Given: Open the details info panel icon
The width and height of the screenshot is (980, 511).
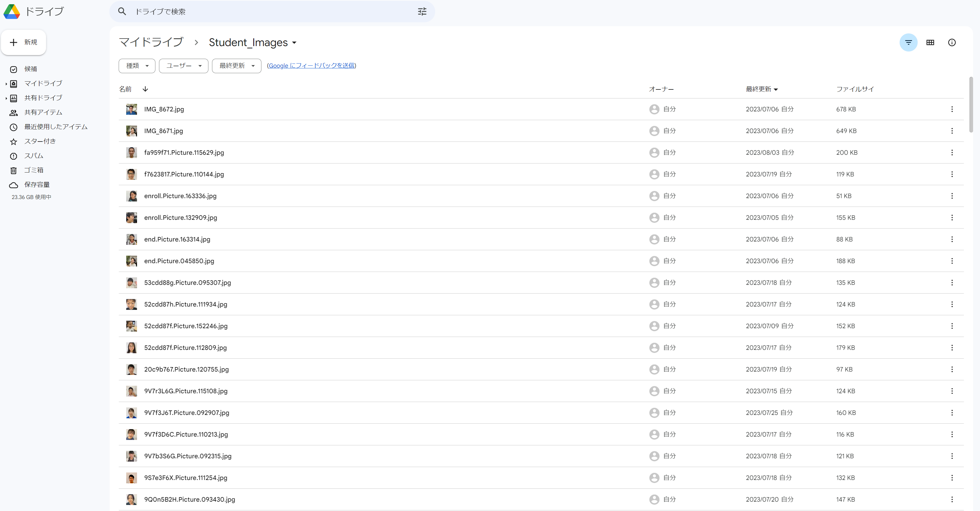Looking at the screenshot, I should [951, 42].
